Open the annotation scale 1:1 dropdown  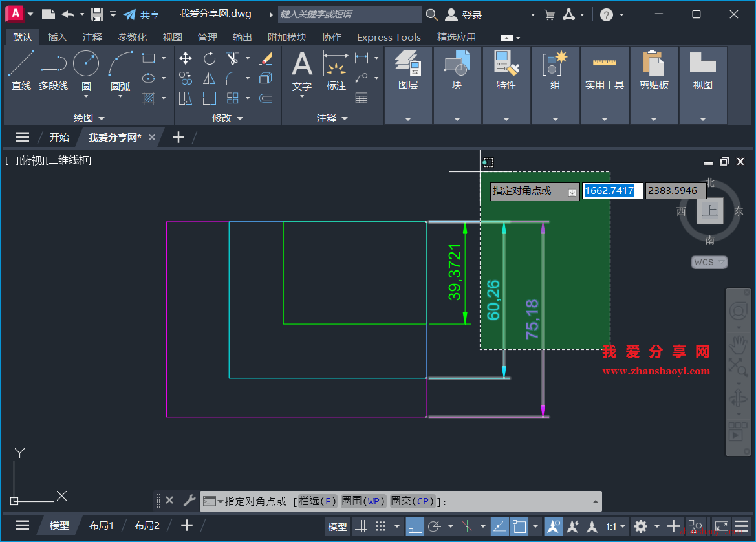pos(616,526)
